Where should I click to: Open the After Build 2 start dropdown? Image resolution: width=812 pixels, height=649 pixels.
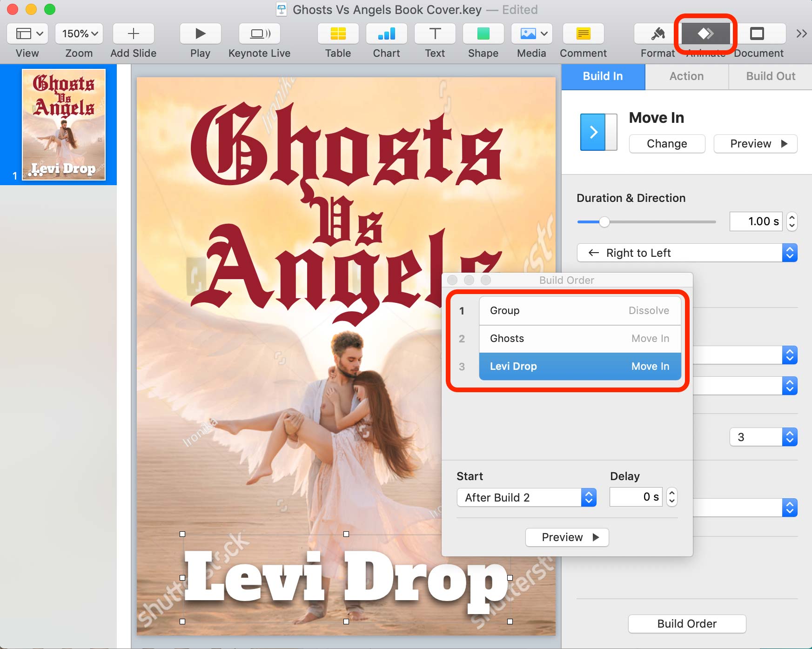coord(527,497)
